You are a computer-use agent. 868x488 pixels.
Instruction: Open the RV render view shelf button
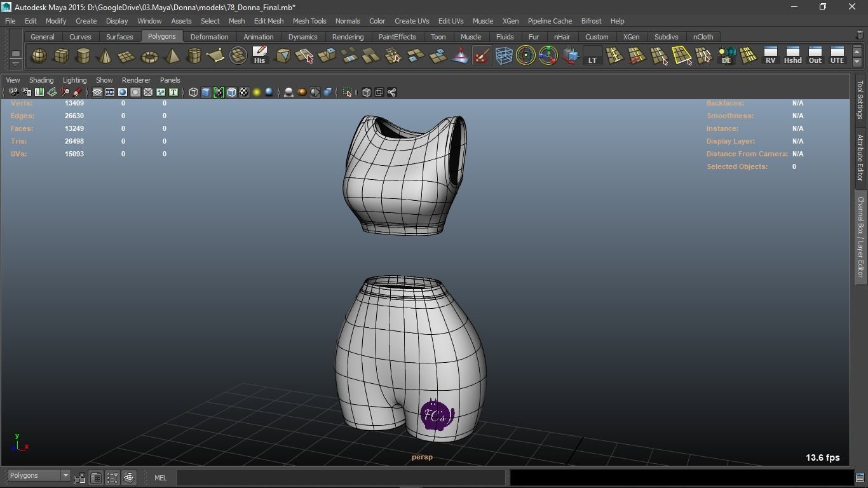[770, 56]
